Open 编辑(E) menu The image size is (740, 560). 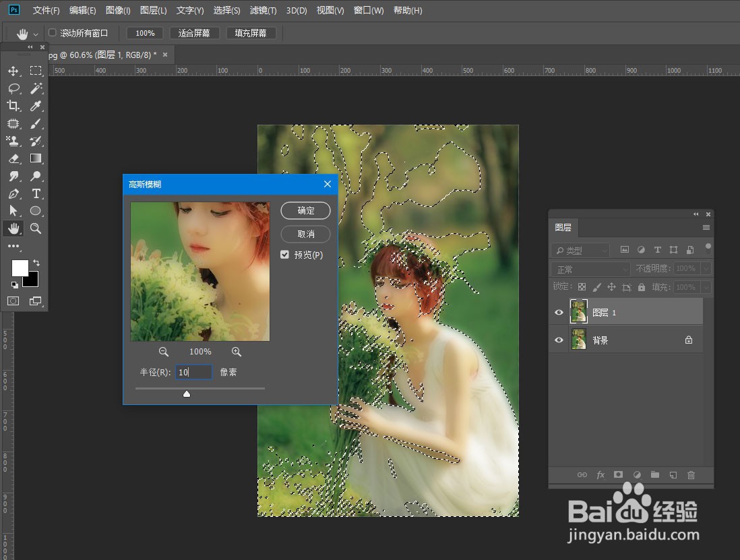pyautogui.click(x=83, y=10)
